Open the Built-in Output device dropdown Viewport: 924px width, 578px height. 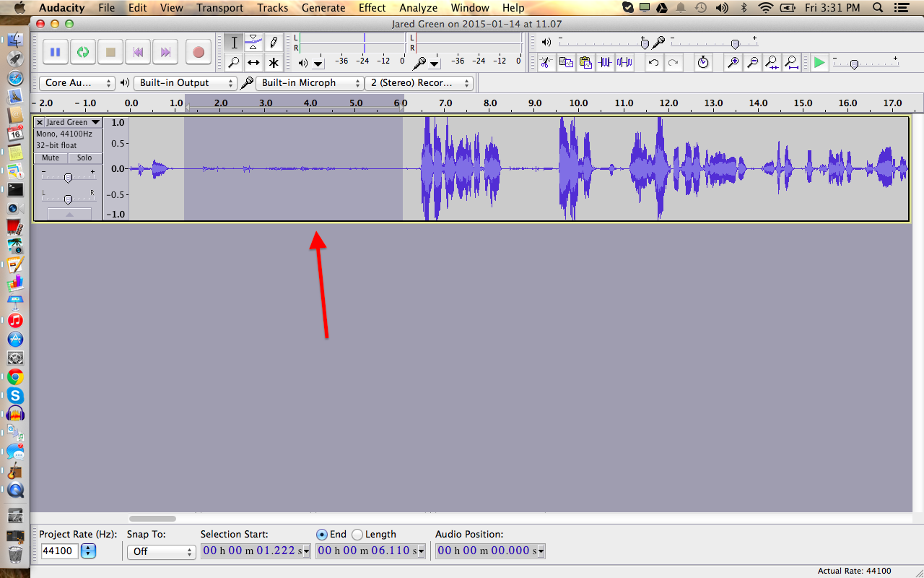click(x=185, y=83)
